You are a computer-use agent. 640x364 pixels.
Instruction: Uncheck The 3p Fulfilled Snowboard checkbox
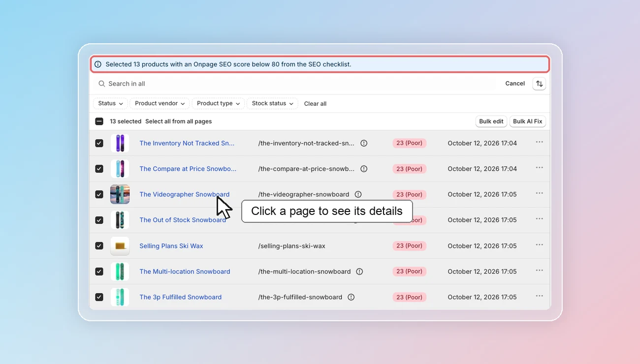(99, 297)
